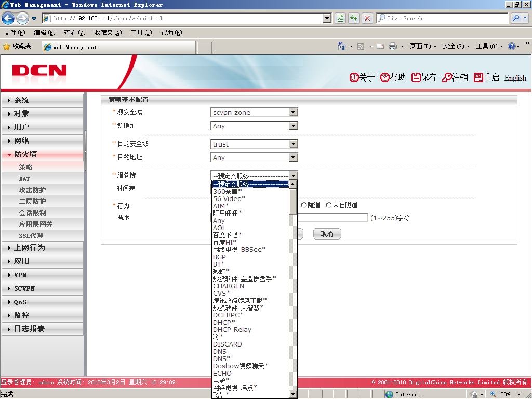
Task: Click the 取消 (Cancel) button
Action: coord(327,234)
